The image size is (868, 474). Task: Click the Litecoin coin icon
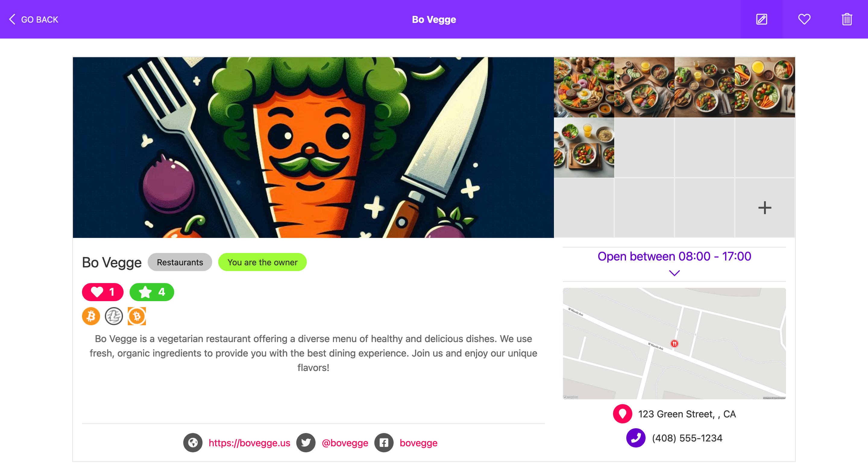(x=114, y=316)
